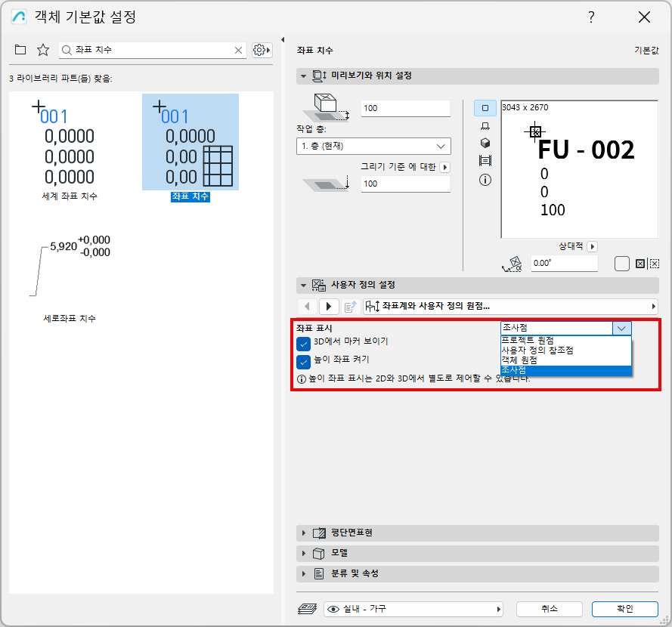The width and height of the screenshot is (672, 627).
Task: Uncheck 3D에서 마커 보이기
Action: [303, 344]
